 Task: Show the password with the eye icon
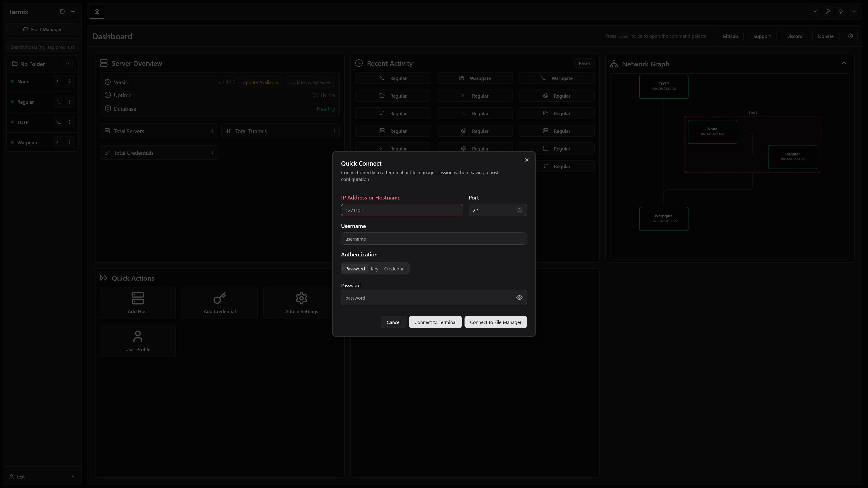[519, 298]
